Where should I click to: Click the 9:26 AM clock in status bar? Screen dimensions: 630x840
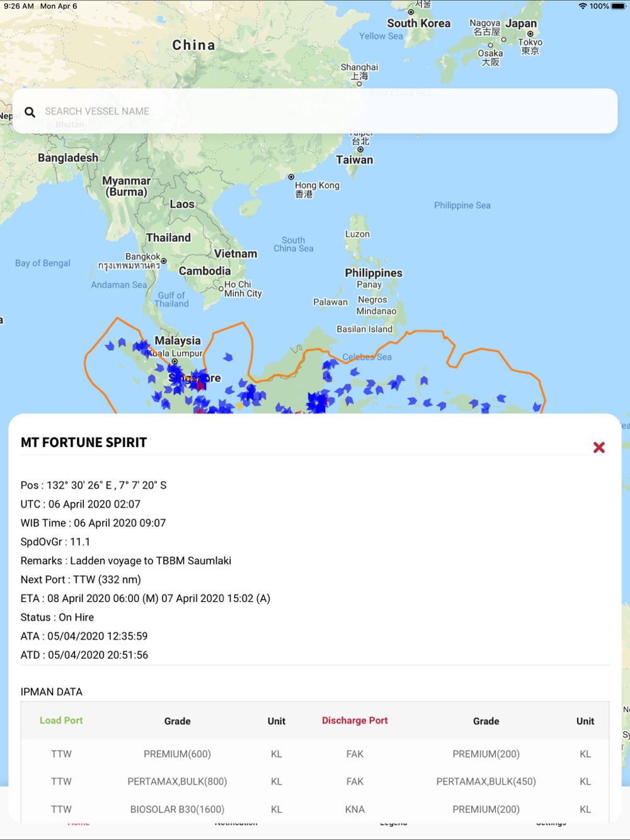(19, 6)
